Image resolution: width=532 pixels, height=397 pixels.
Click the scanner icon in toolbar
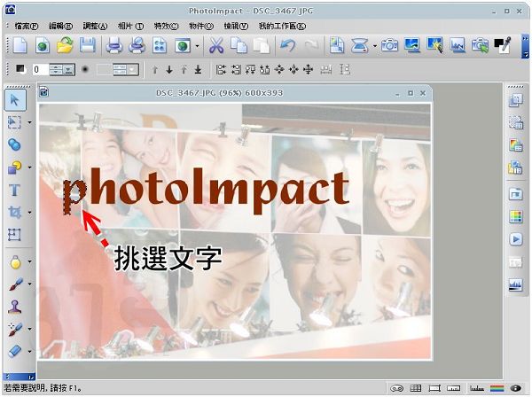360,45
